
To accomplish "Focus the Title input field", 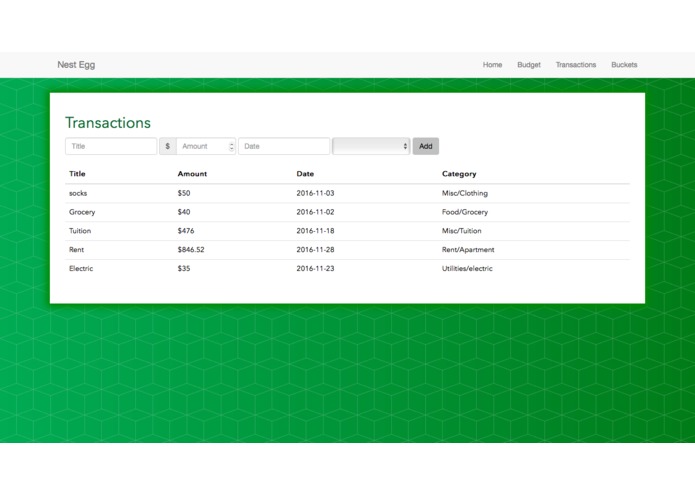I will pyautogui.click(x=111, y=146).
